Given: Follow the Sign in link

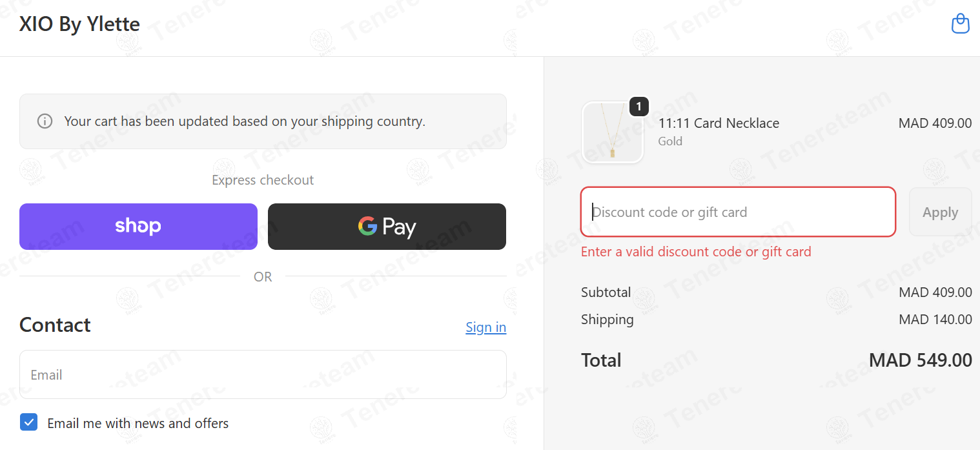Looking at the screenshot, I should pyautogui.click(x=485, y=327).
